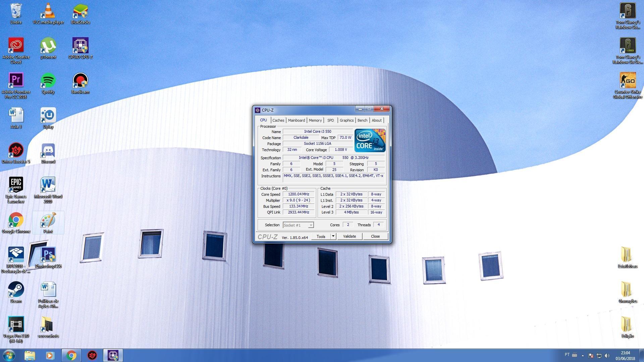Image resolution: width=644 pixels, height=362 pixels.
Task: Launch Spotify from the desktop
Action: click(48, 83)
